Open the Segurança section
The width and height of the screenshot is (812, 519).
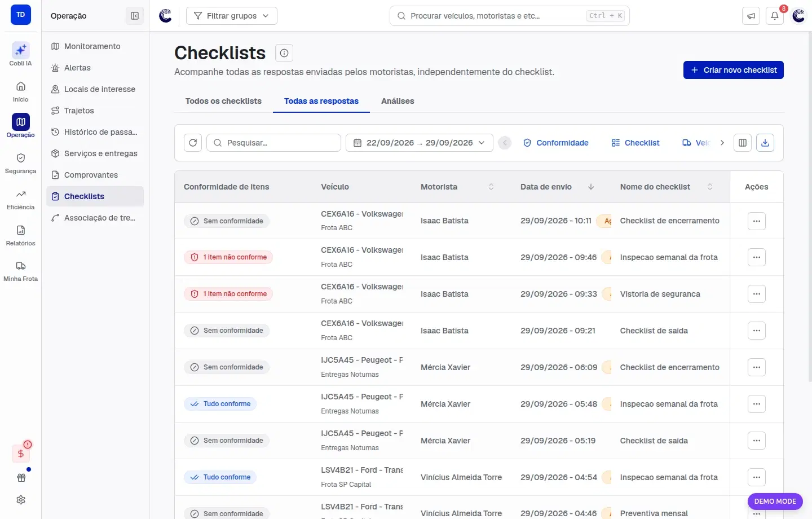(x=21, y=163)
